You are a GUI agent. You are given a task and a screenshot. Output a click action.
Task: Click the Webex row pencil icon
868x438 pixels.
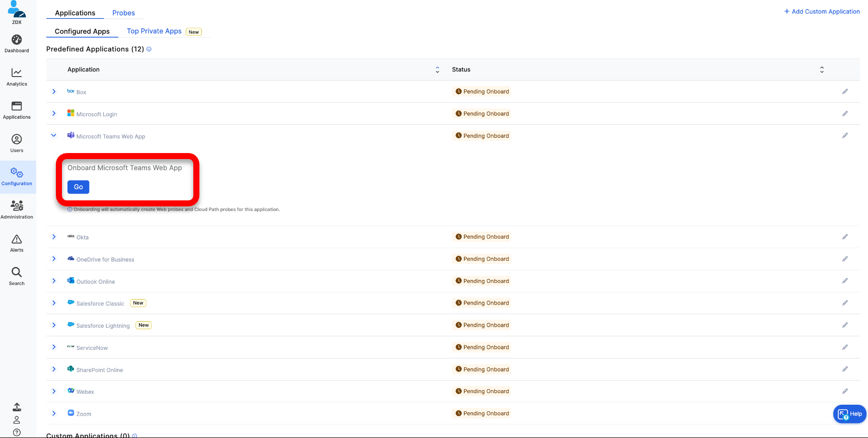click(845, 391)
